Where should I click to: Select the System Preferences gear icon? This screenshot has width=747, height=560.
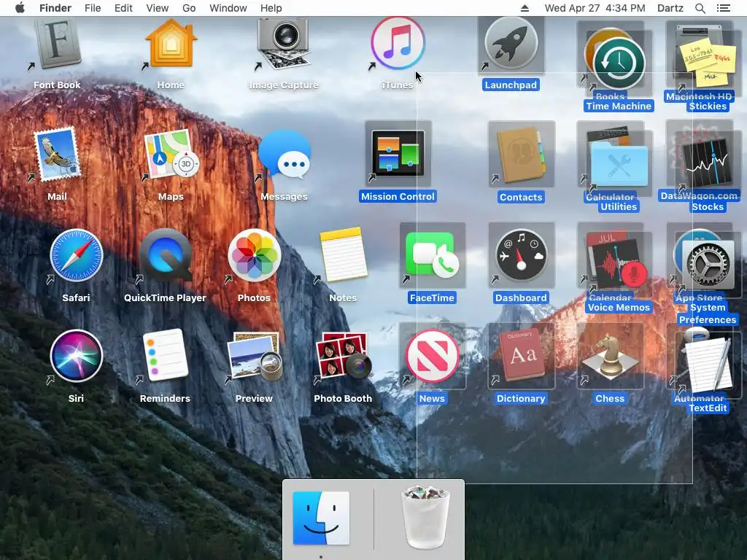[x=708, y=264]
